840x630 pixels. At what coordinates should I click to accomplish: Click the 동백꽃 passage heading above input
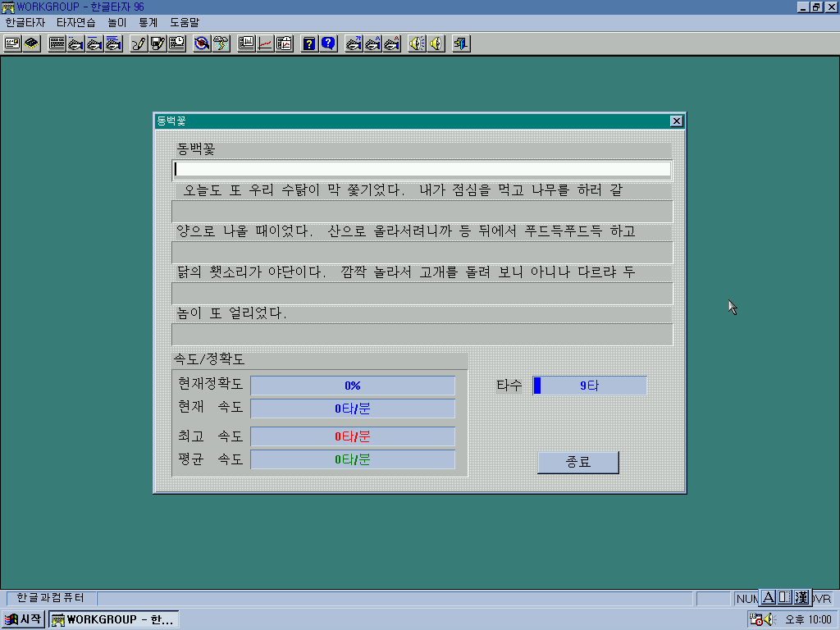195,149
